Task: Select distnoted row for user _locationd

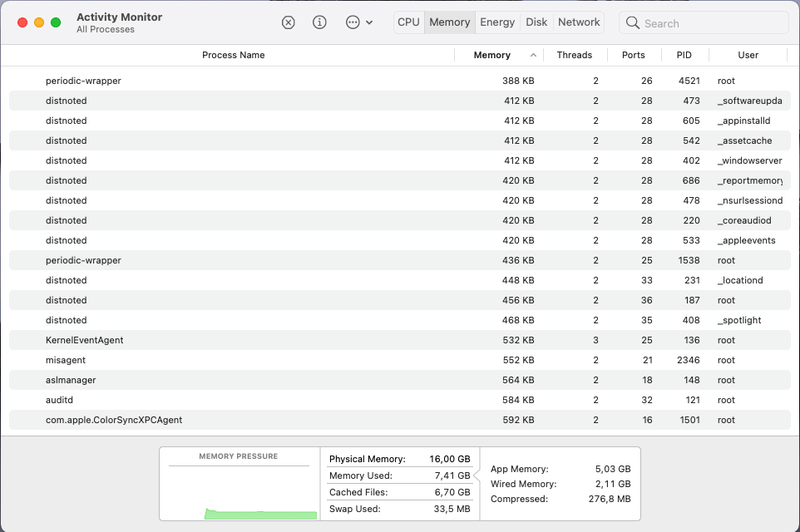Action: point(400,280)
